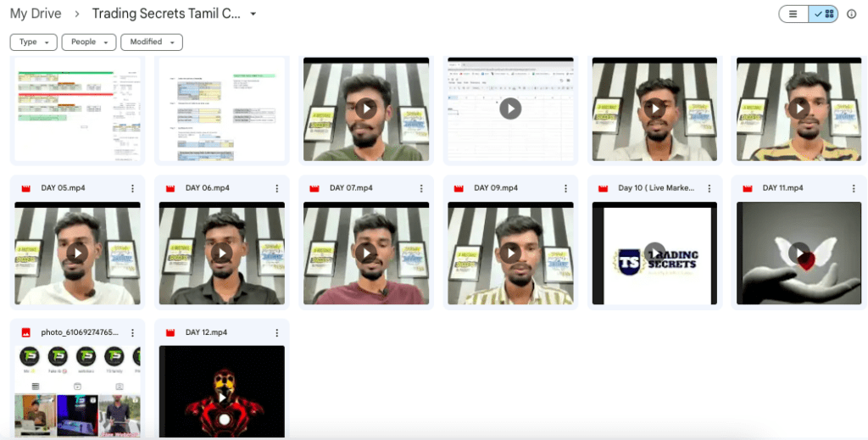868x440 pixels.
Task: Expand the Type filter dropdown
Action: click(x=34, y=42)
